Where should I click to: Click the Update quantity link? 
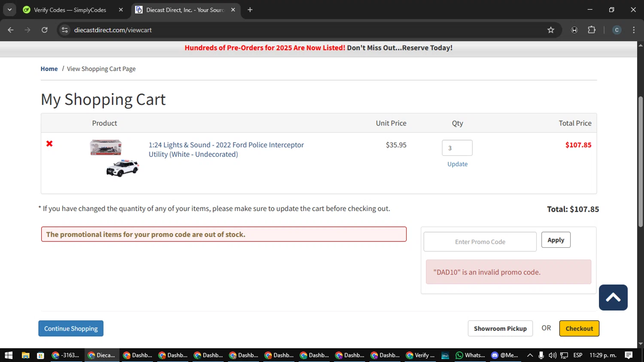tap(457, 164)
